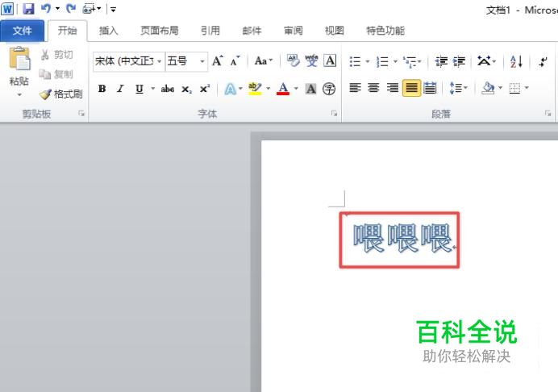Open the 字体 dialog launcher
Screen dimensions: 558x392
coord(334,114)
